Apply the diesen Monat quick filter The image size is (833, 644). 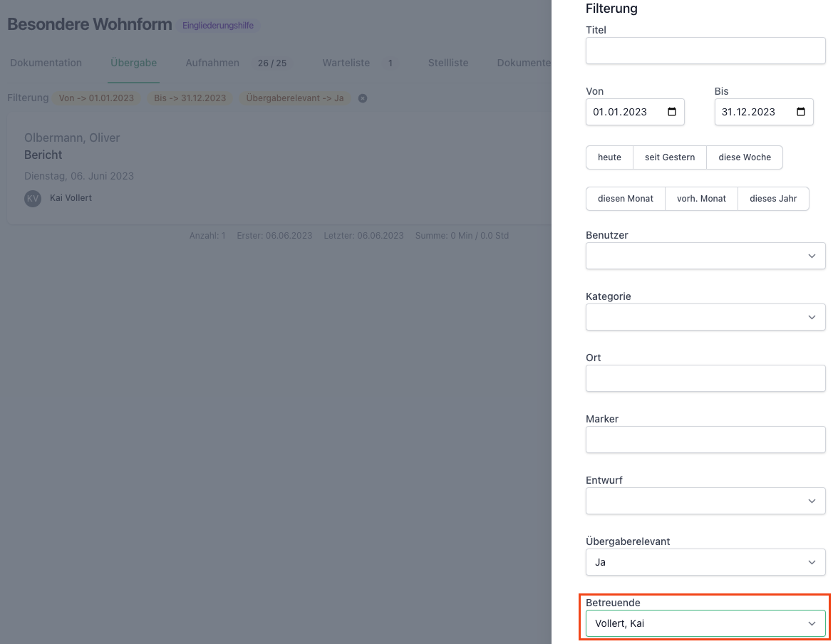coord(625,199)
